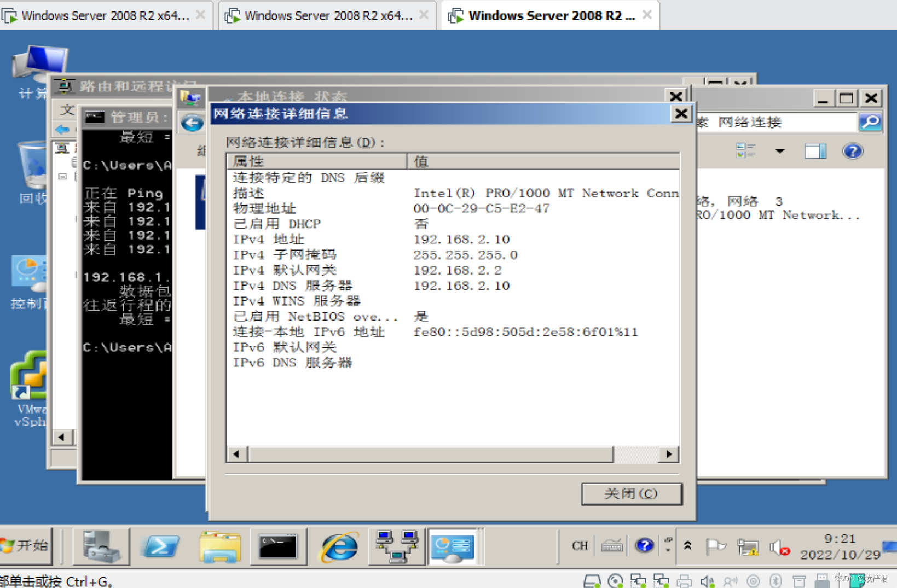Select the IPv6 DNS 服务器 row
The width and height of the screenshot is (897, 588).
[x=453, y=363]
